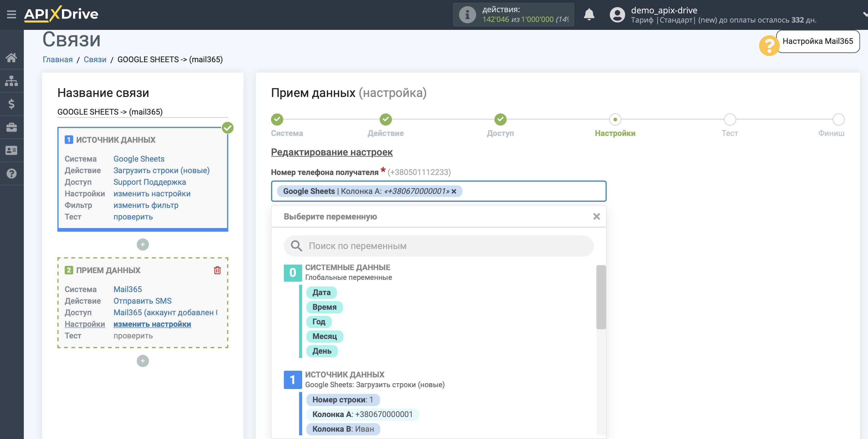
Task: Go to Доступ step in progress bar
Action: 500,119
